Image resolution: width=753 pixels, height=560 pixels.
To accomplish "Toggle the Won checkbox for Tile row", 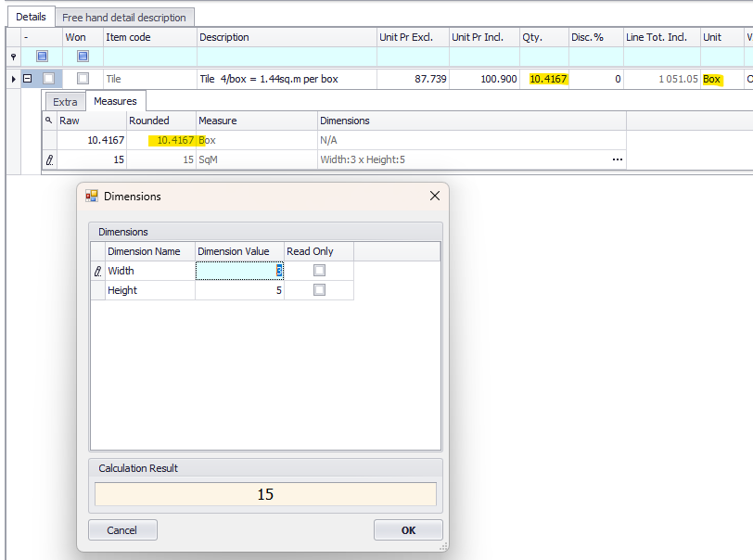I will click(x=83, y=80).
